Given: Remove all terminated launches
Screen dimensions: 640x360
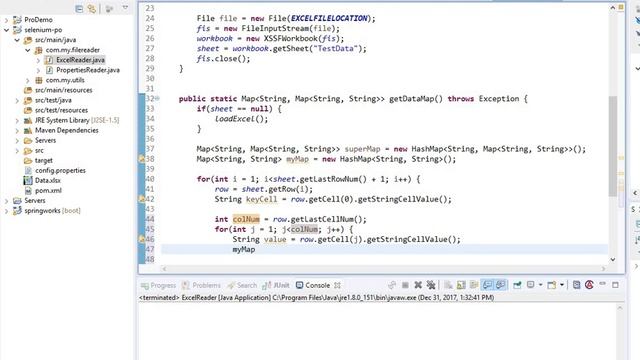Looking at the screenshot, I should (x=431, y=285).
